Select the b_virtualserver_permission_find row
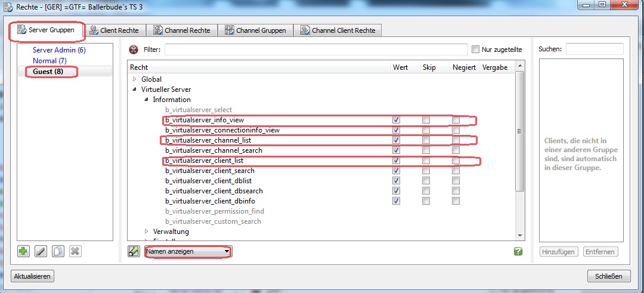Viewport: 644px width, 293px height. (x=215, y=211)
